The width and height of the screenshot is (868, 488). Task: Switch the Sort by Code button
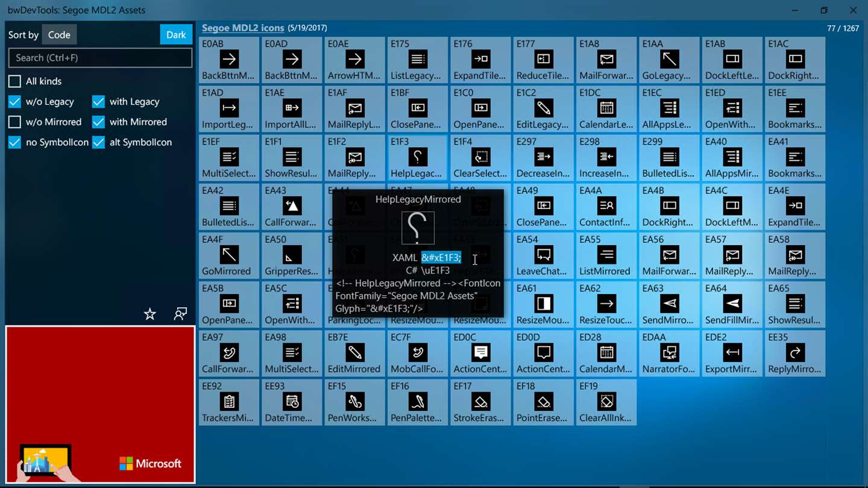pyautogui.click(x=59, y=35)
